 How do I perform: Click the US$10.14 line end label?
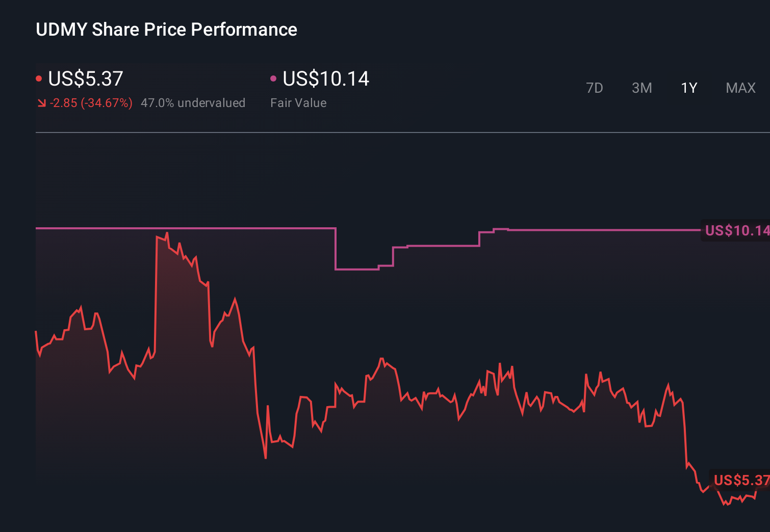(736, 230)
